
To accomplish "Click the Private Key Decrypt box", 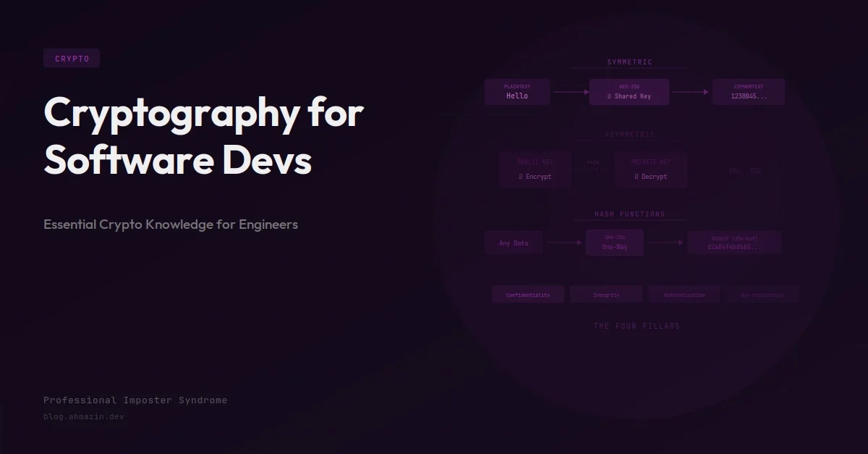I will 651,170.
